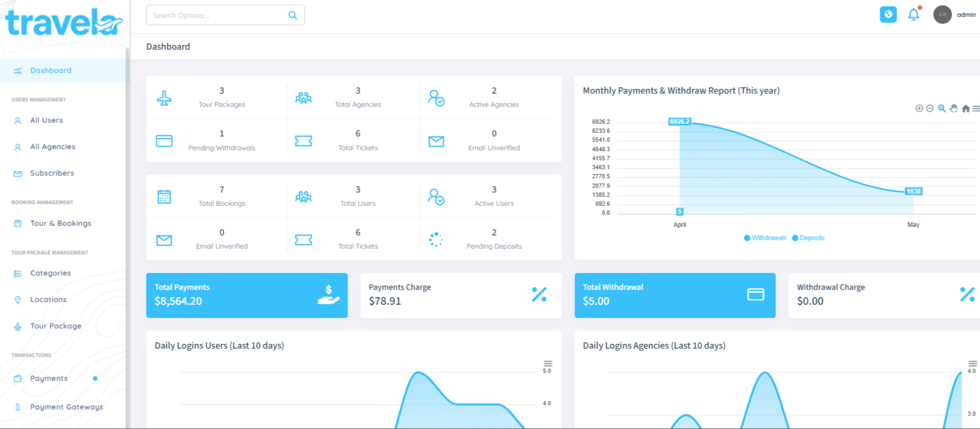The height and width of the screenshot is (429, 980).
Task: Toggle Withdrawals series in chart legend
Action: pos(765,238)
